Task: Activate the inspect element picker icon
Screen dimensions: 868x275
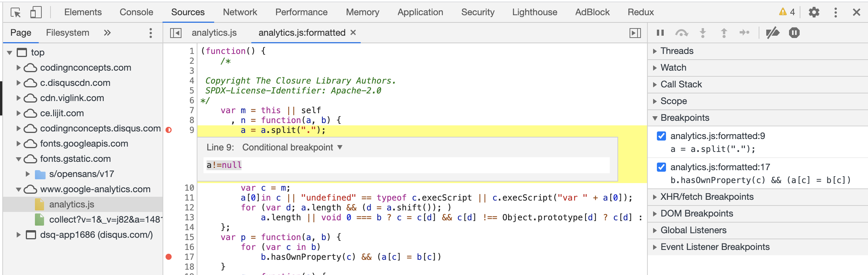Action: 16,13
